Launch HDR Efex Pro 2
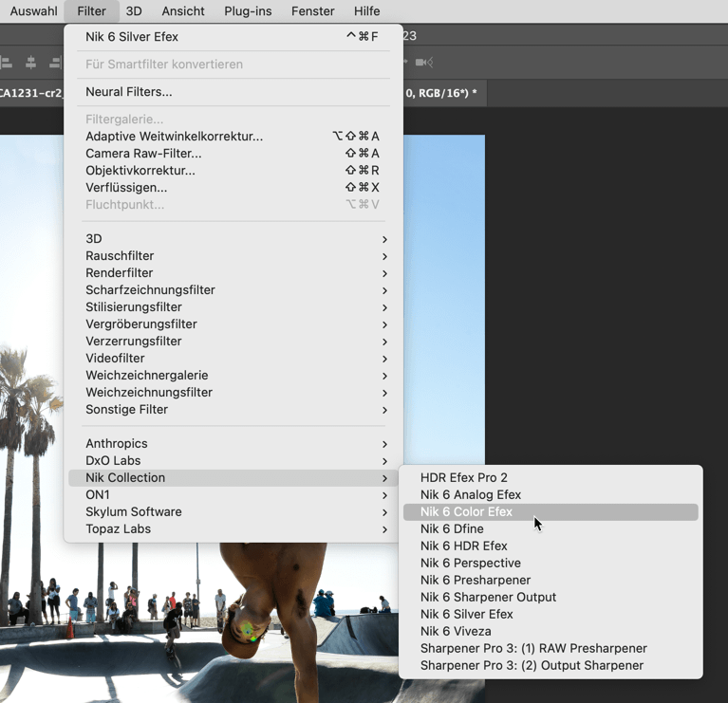728x703 pixels. point(551,478)
